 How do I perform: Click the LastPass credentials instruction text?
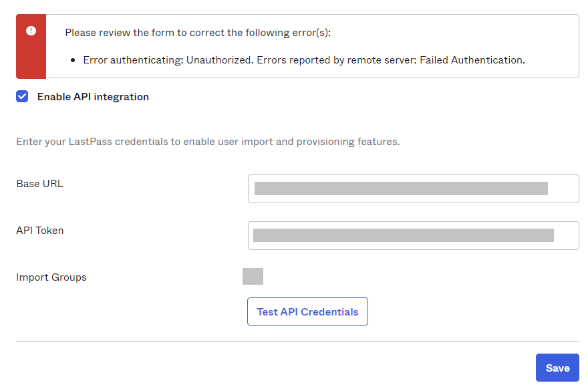208,142
